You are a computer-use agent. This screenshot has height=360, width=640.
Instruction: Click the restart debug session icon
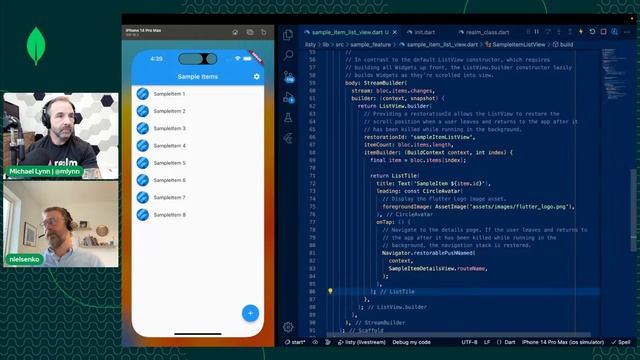pyautogui.click(x=592, y=32)
